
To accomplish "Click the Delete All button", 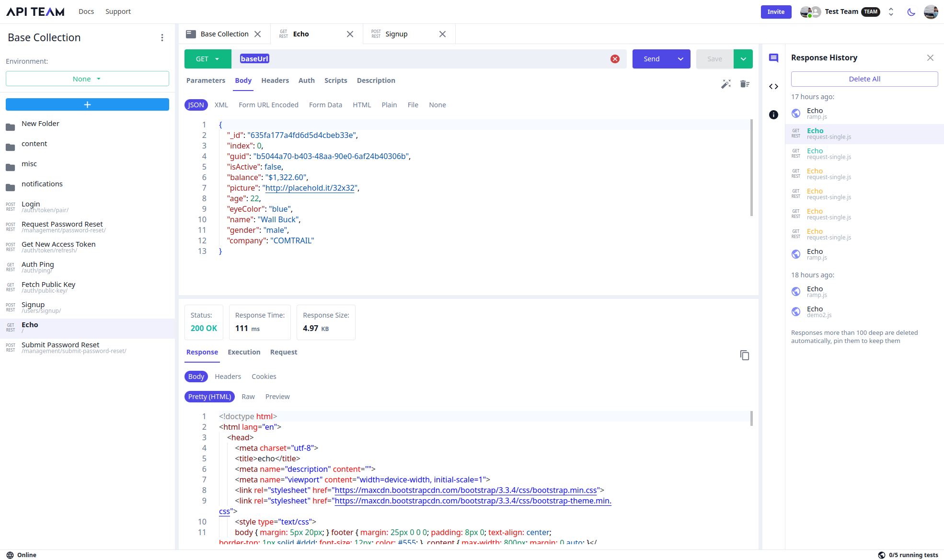I will pos(864,79).
